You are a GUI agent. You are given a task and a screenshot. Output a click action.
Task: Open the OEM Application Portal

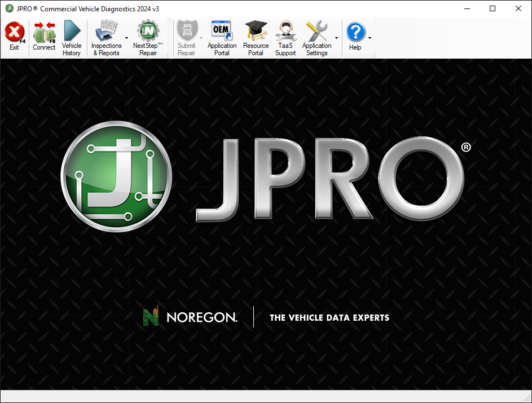[222, 38]
